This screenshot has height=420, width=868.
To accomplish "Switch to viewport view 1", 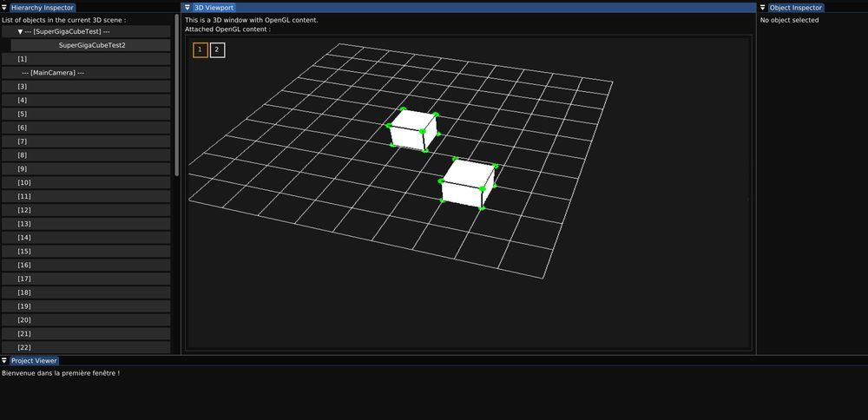I will [x=201, y=49].
